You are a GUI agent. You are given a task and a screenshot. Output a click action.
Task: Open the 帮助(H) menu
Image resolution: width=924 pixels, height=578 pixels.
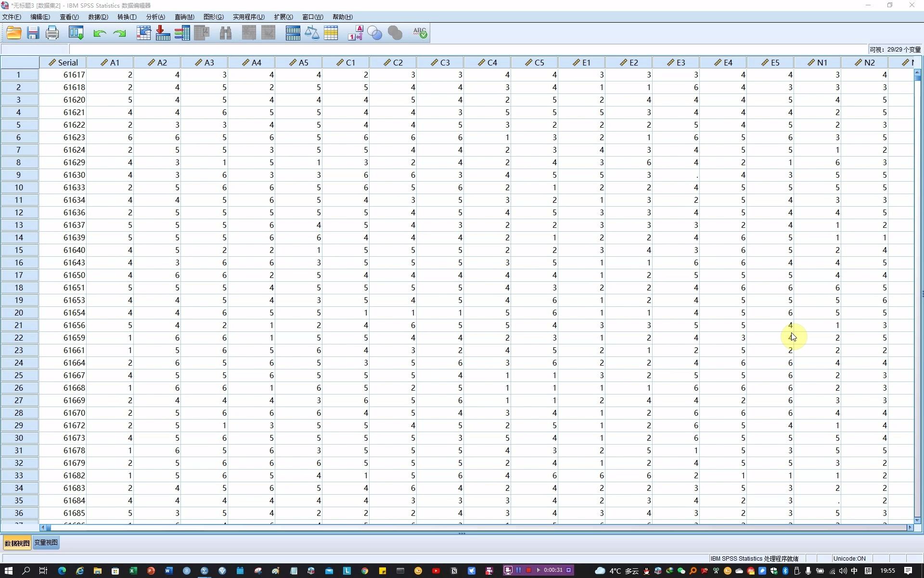(x=343, y=17)
